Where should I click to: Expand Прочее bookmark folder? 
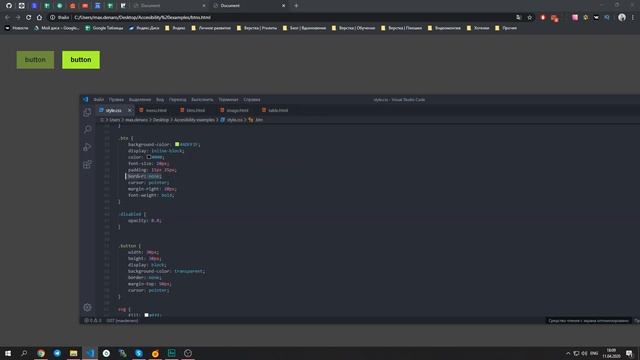point(506,28)
